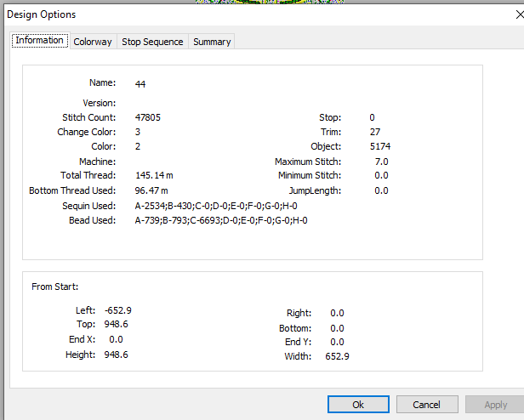Screen dimensions: 524x420
Task: Open the Stop Sequence tab
Action: click(x=152, y=42)
